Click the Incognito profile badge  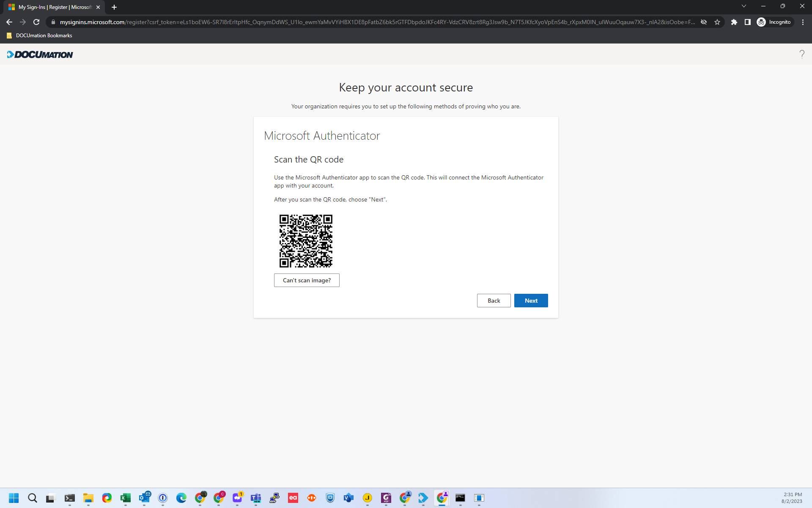coord(774,22)
